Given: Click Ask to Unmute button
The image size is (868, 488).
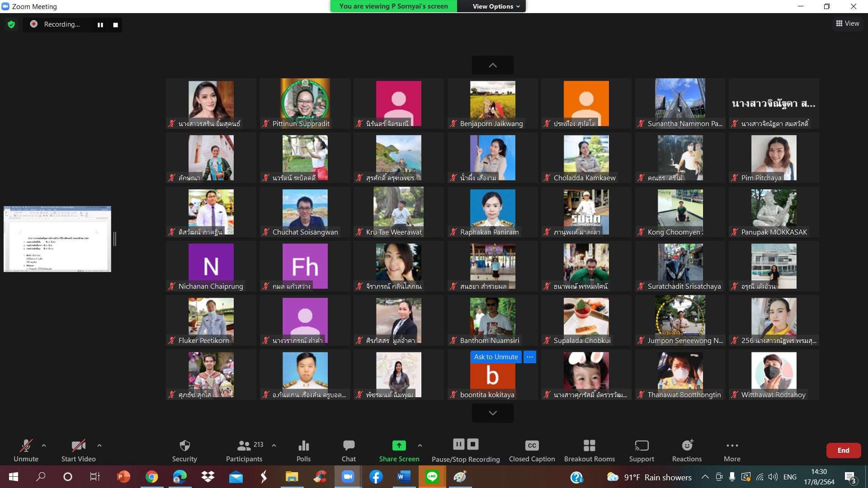Looking at the screenshot, I should pyautogui.click(x=495, y=357).
